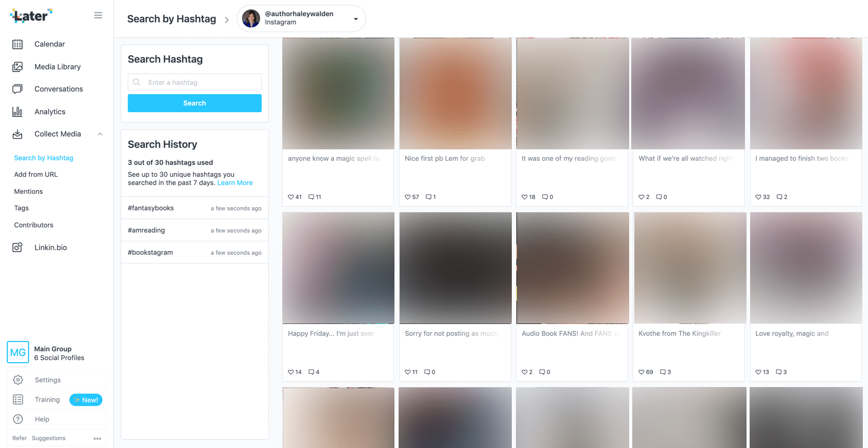
Task: Open the 'I managed to finish two books' image
Action: pyautogui.click(x=806, y=94)
